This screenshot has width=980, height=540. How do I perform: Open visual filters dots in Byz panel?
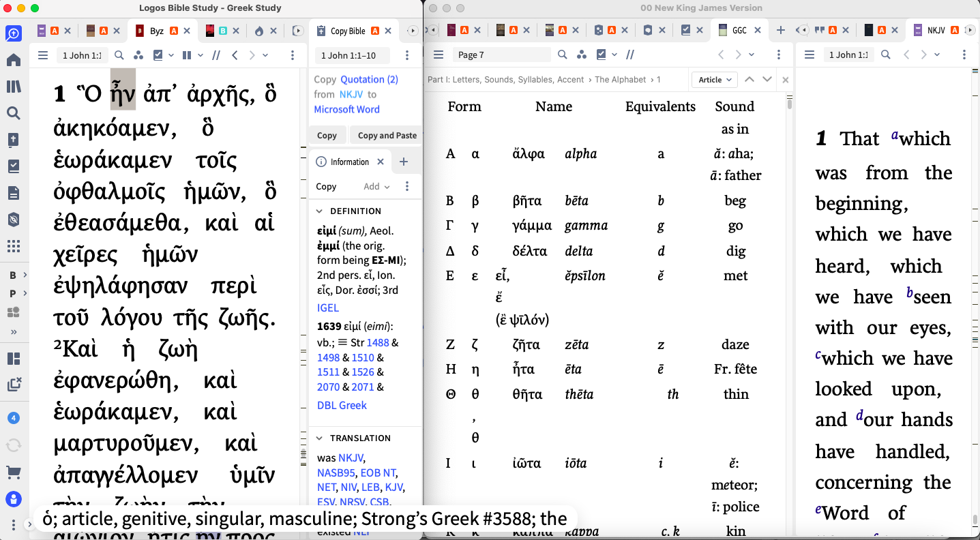[x=138, y=55]
